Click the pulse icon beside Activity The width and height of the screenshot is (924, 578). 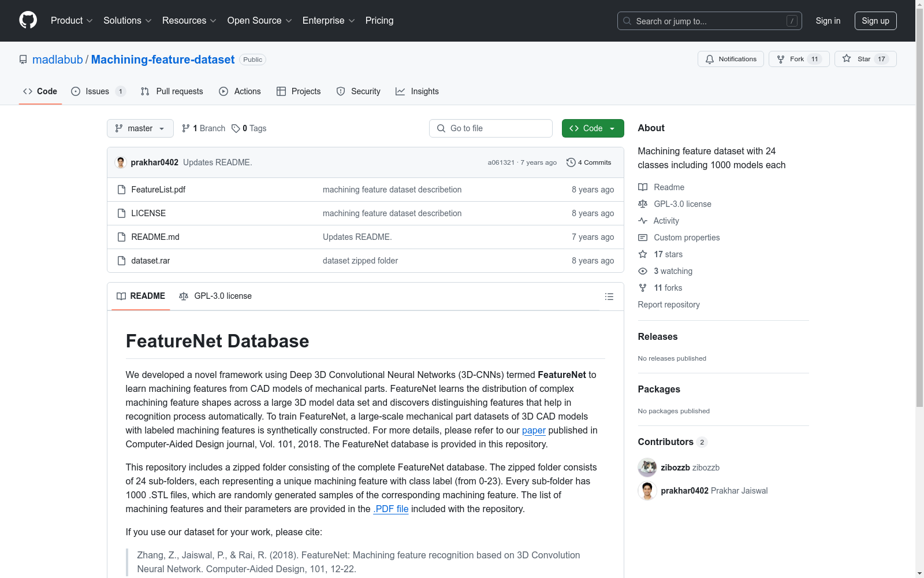pos(643,221)
